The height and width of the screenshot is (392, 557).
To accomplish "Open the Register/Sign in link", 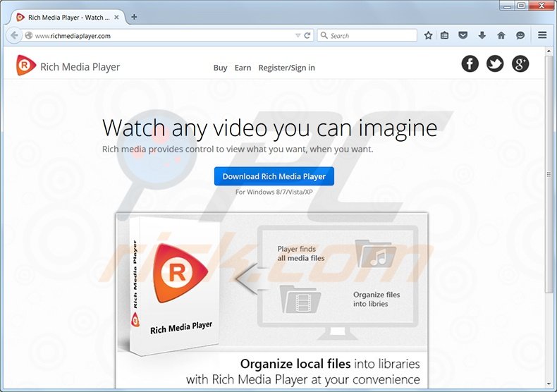I will click(287, 68).
